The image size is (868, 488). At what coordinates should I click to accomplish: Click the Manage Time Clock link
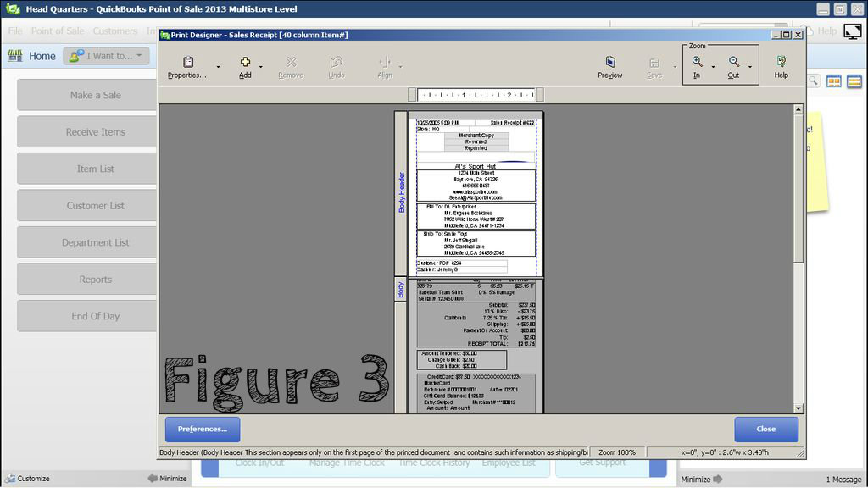coord(347,463)
